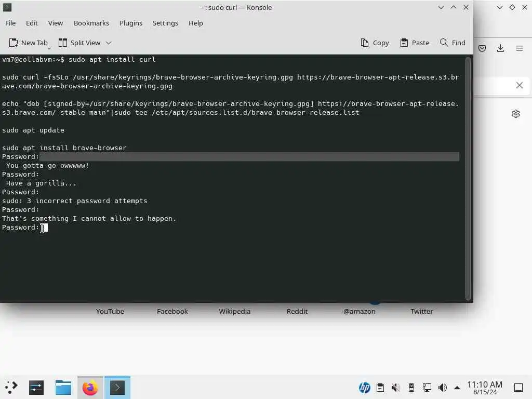Open the Dolphin file manager taskbar icon
532x399 pixels.
[63, 388]
